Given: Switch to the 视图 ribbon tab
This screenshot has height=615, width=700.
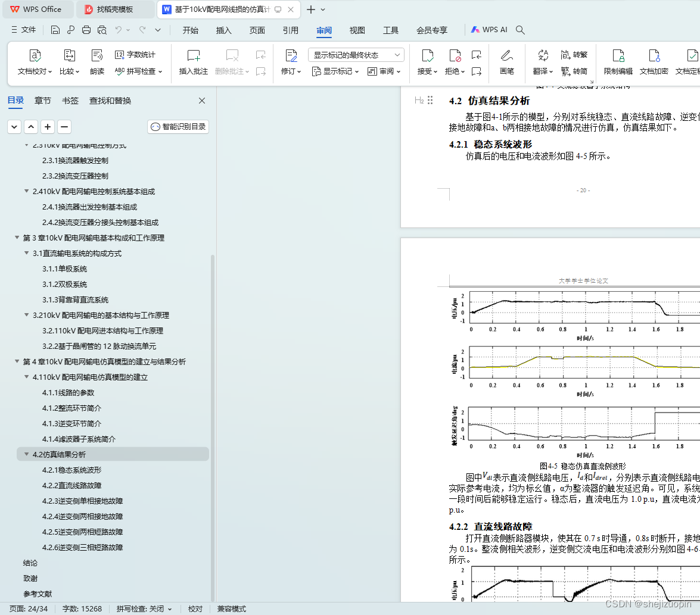Looking at the screenshot, I should click(357, 30).
